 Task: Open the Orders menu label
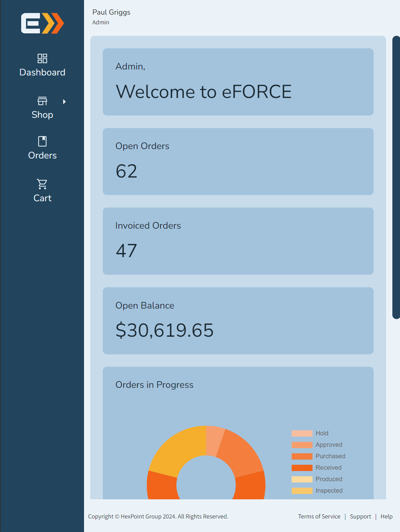tap(42, 155)
